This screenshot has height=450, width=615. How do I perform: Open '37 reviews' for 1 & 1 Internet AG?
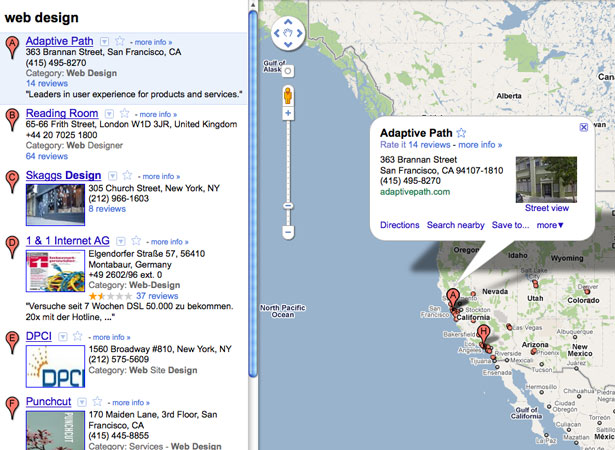157,296
